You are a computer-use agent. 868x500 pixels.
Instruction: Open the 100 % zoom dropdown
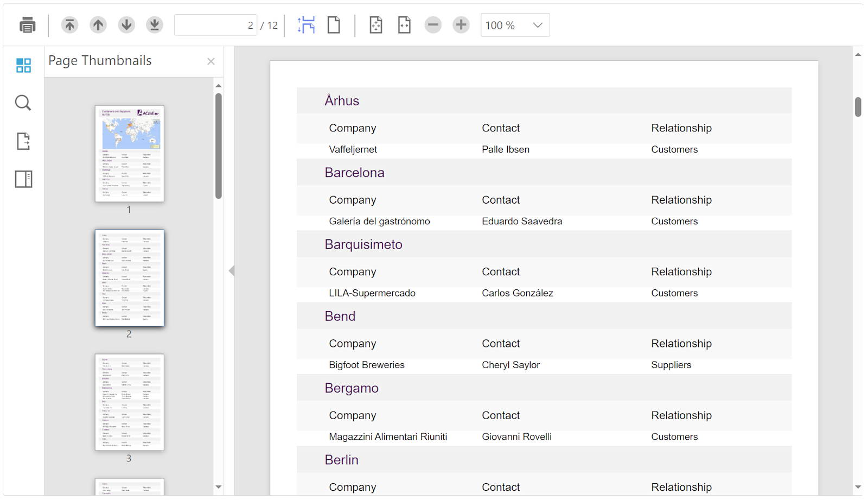[515, 25]
